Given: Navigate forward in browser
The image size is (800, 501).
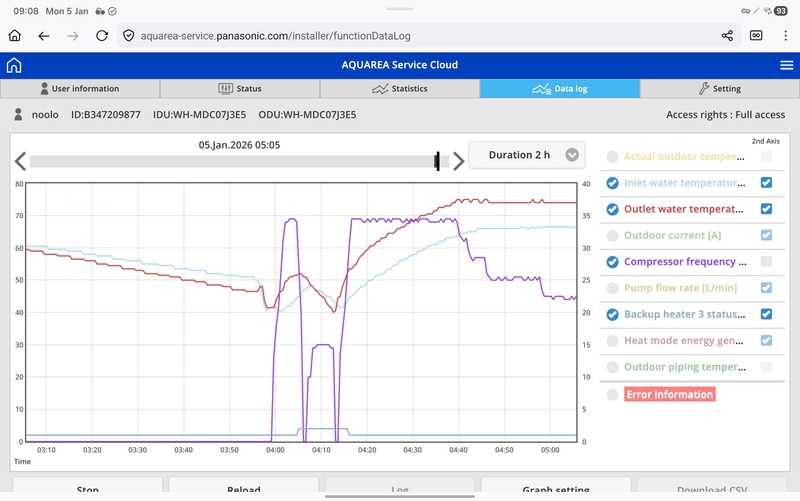Looking at the screenshot, I should point(73,36).
